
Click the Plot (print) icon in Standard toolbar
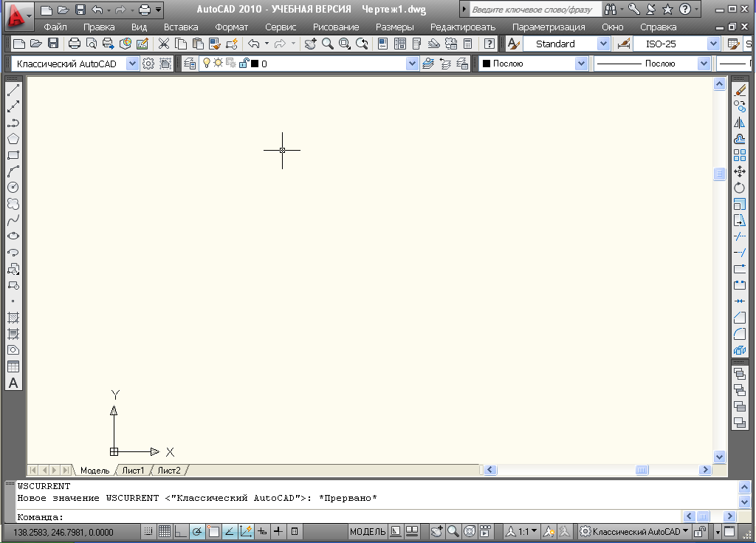coord(75,44)
